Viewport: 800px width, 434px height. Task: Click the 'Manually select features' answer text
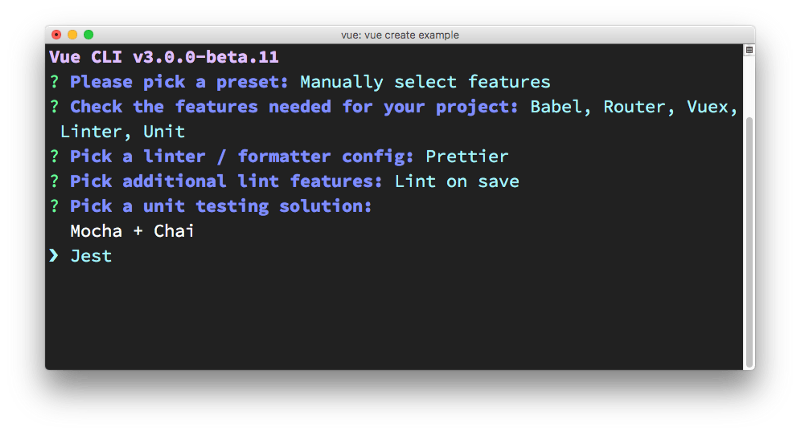click(x=425, y=82)
